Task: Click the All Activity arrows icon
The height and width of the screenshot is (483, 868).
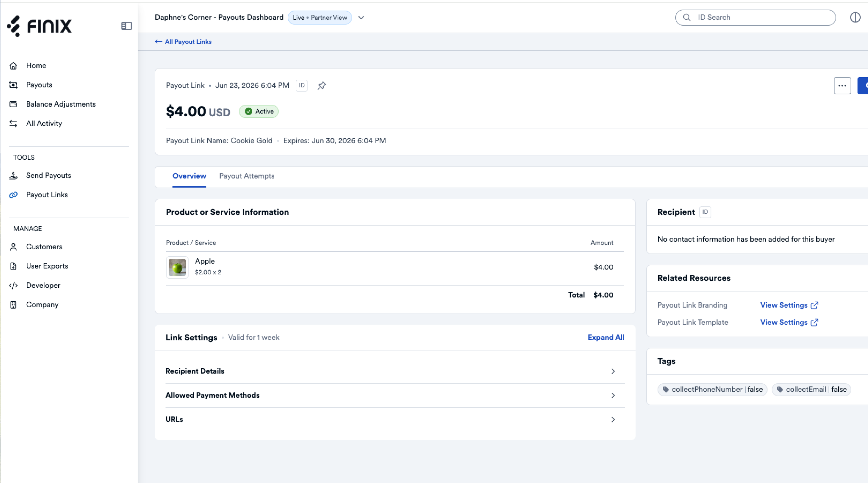Action: [x=13, y=124]
